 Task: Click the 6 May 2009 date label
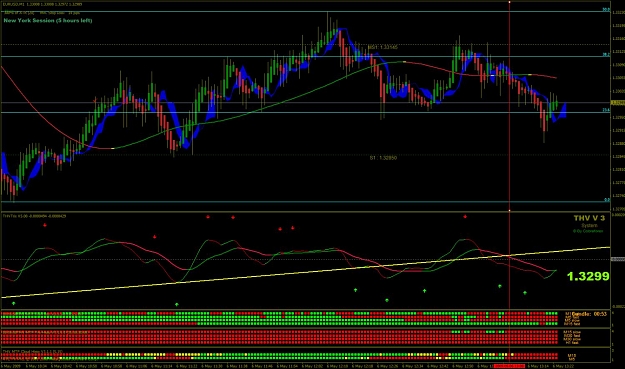[10, 366]
